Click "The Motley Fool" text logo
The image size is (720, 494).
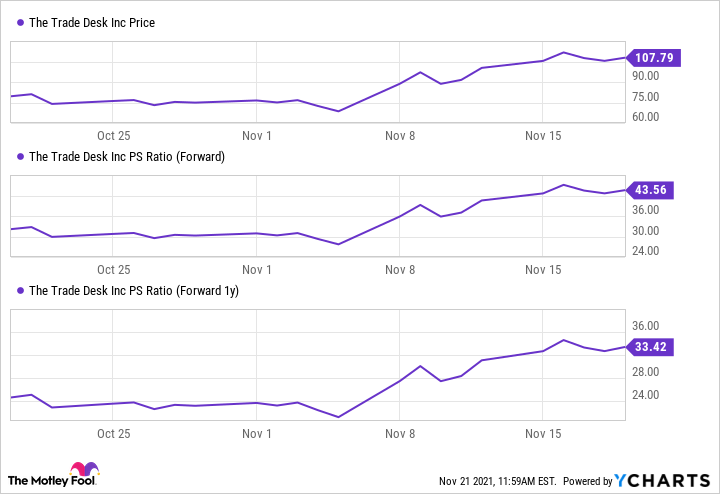pos(40,480)
